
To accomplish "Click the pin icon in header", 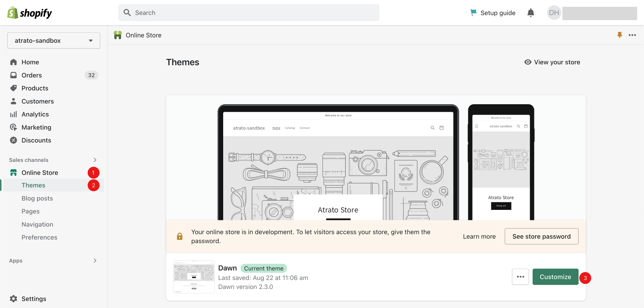I will tap(620, 35).
